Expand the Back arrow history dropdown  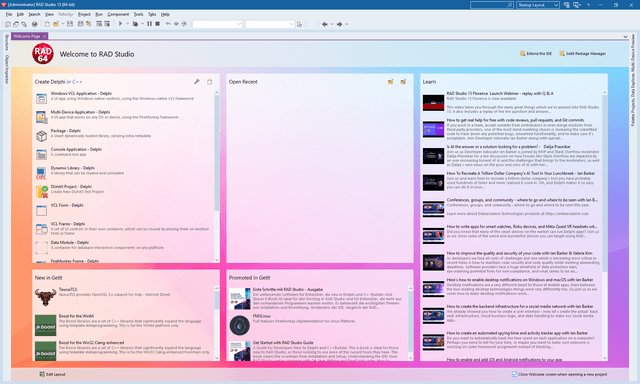tap(331, 24)
